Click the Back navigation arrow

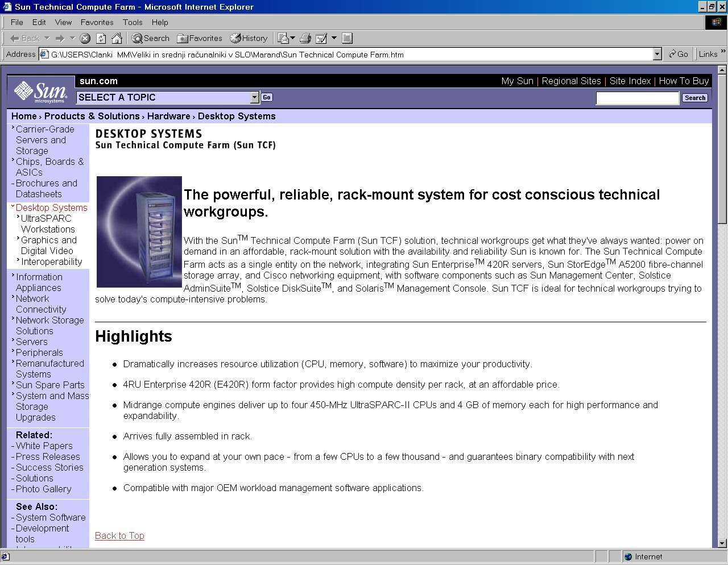pyautogui.click(x=24, y=38)
